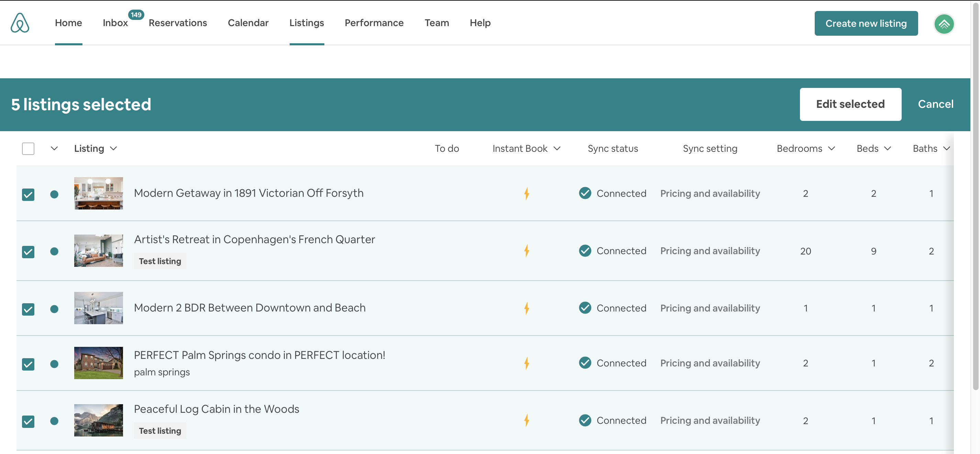Open the Reservations tab

pyautogui.click(x=178, y=23)
